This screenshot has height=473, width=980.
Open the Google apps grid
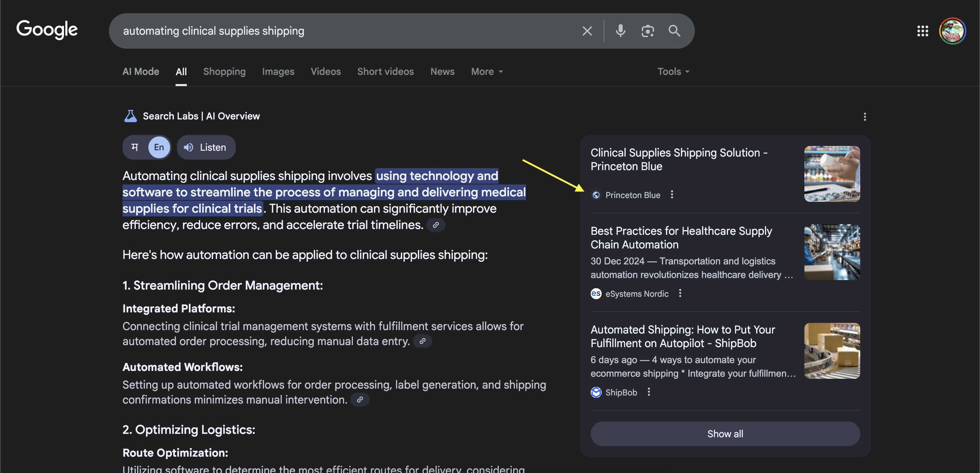coord(922,31)
